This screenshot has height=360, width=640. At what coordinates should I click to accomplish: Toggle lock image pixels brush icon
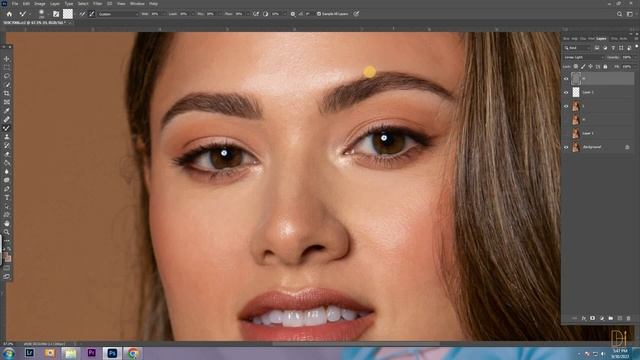tap(583, 67)
